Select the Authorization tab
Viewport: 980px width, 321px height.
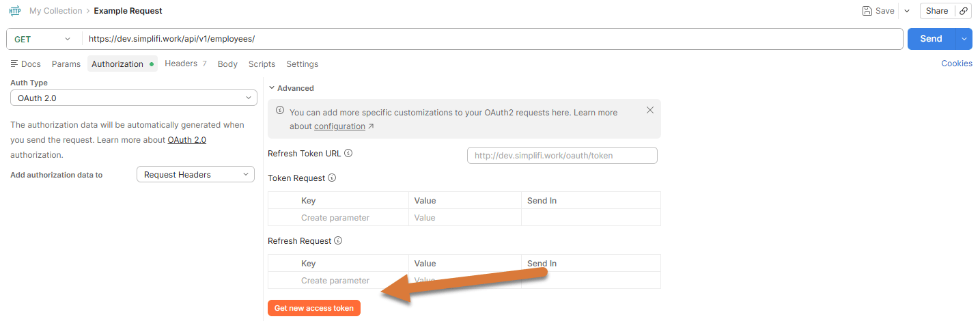click(x=122, y=64)
